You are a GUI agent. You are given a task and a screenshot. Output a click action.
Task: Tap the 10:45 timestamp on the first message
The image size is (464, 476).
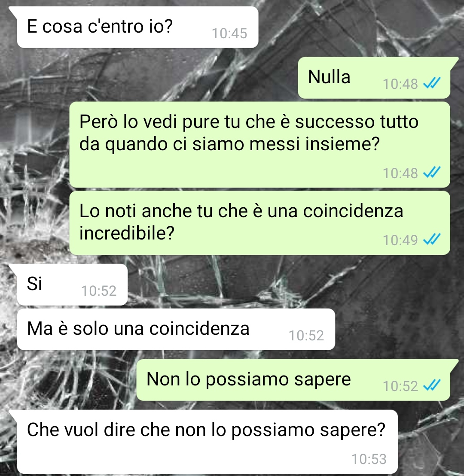pos(229,33)
